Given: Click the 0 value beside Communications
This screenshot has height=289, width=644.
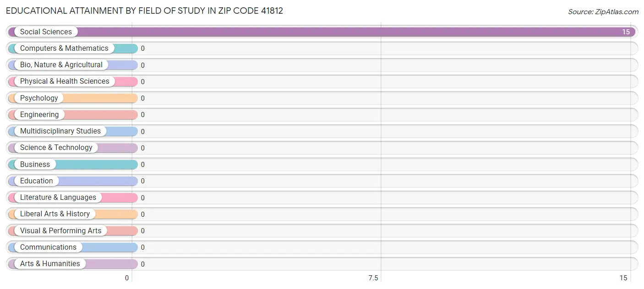Looking at the screenshot, I should (143, 247).
